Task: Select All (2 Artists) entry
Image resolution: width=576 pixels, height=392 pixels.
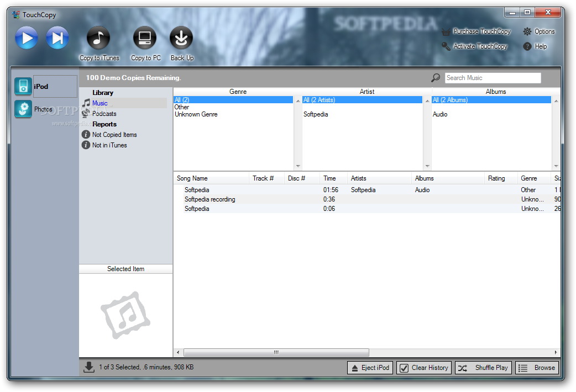Action: [x=362, y=100]
